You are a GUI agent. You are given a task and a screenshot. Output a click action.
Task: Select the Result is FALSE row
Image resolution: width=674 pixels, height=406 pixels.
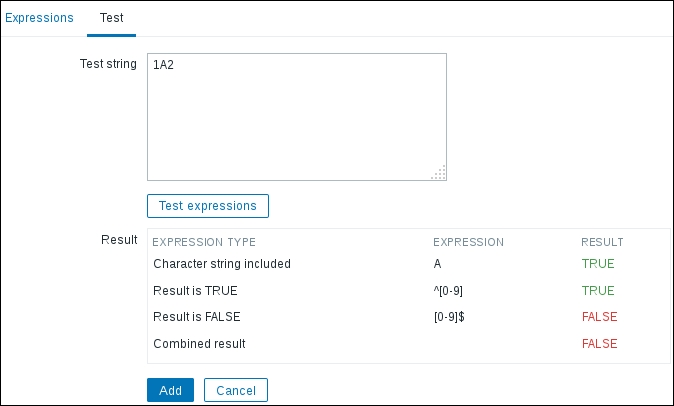[x=197, y=317]
